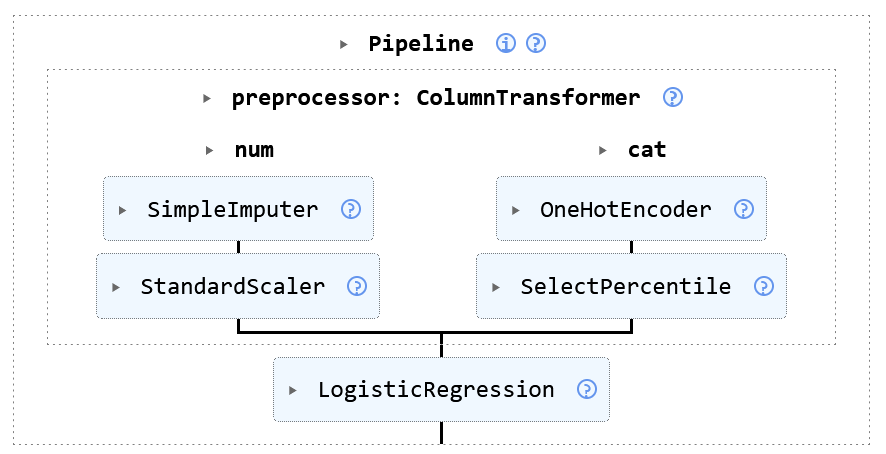This screenshot has width=886, height=454.
Task: Expand the preprocessor ColumnTransformer arrow
Action: pos(207,98)
